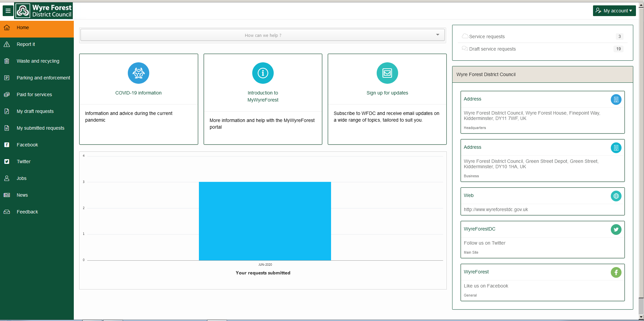Toggle the hamburger menu button
The width and height of the screenshot is (644, 321).
(8, 11)
